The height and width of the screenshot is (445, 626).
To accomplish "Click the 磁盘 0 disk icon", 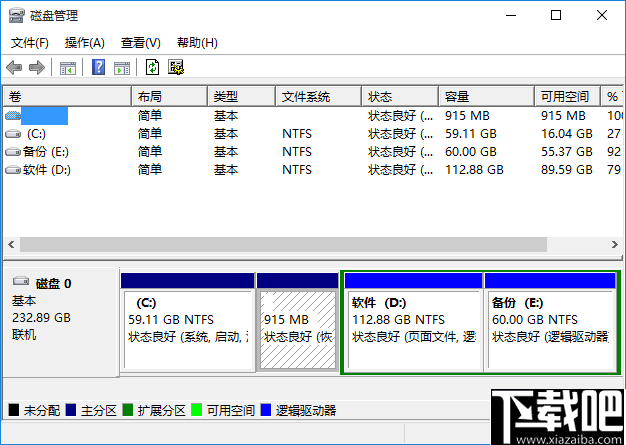I will pos(21,281).
